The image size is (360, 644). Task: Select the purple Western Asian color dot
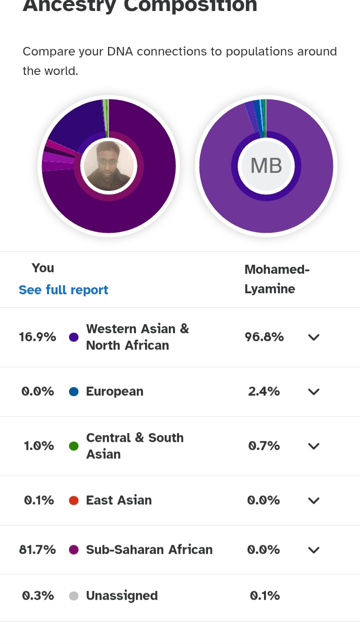tap(74, 337)
